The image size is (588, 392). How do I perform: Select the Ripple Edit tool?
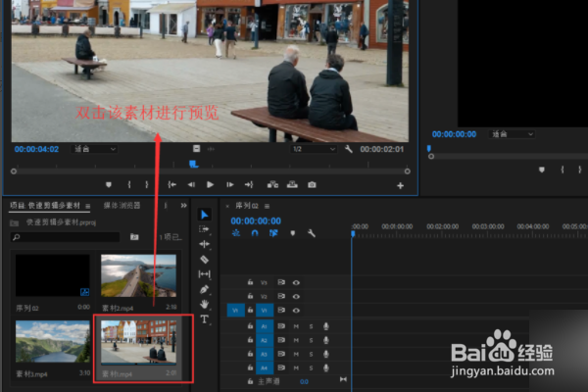pyautogui.click(x=205, y=244)
